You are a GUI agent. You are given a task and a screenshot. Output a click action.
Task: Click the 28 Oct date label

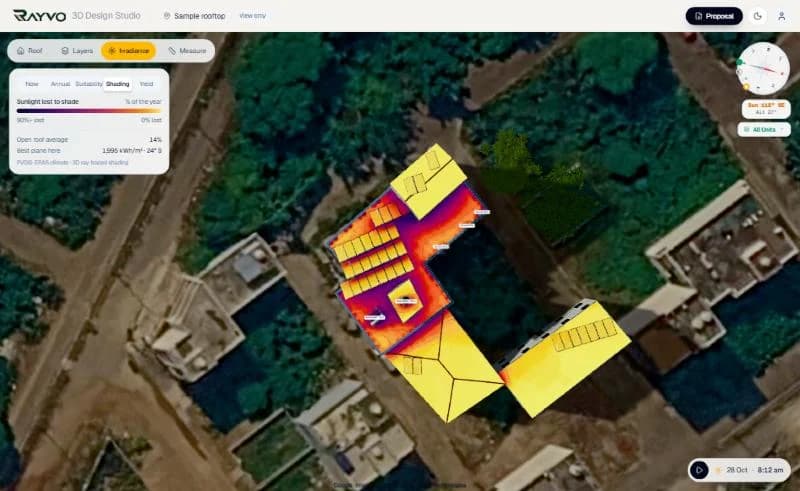tap(737, 470)
